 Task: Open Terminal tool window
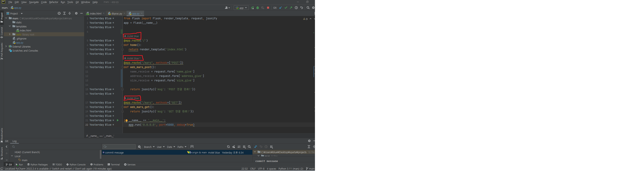pyautogui.click(x=114, y=164)
